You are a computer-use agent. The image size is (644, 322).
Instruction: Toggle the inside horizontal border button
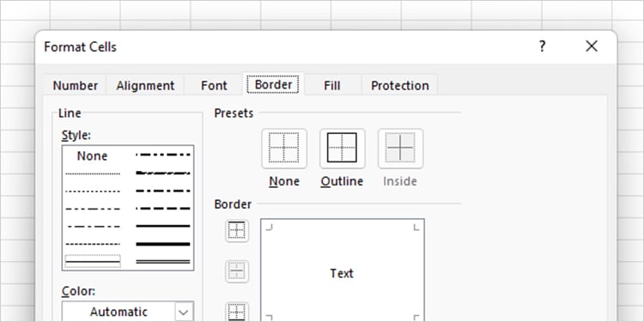point(237,271)
